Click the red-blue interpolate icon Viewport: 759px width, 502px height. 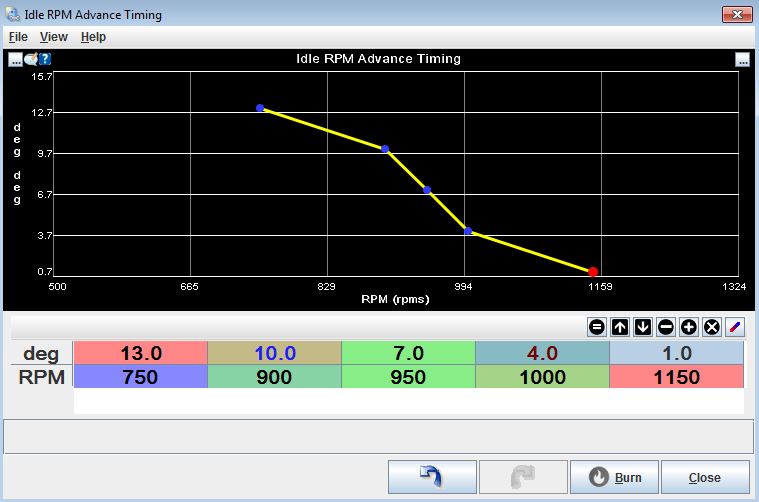coord(735,327)
